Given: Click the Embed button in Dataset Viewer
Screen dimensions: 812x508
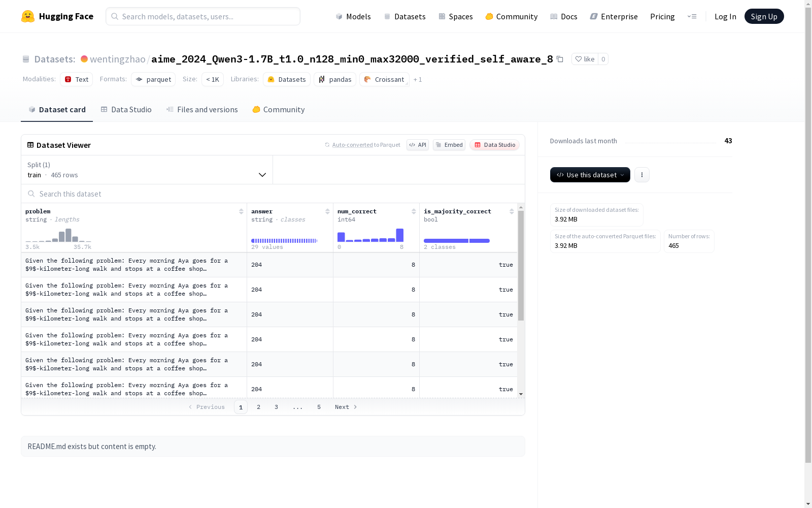Looking at the screenshot, I should (x=449, y=145).
